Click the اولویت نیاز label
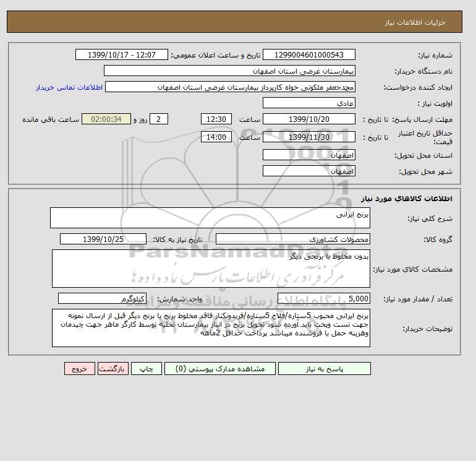This screenshot has width=476, height=461. (435, 103)
